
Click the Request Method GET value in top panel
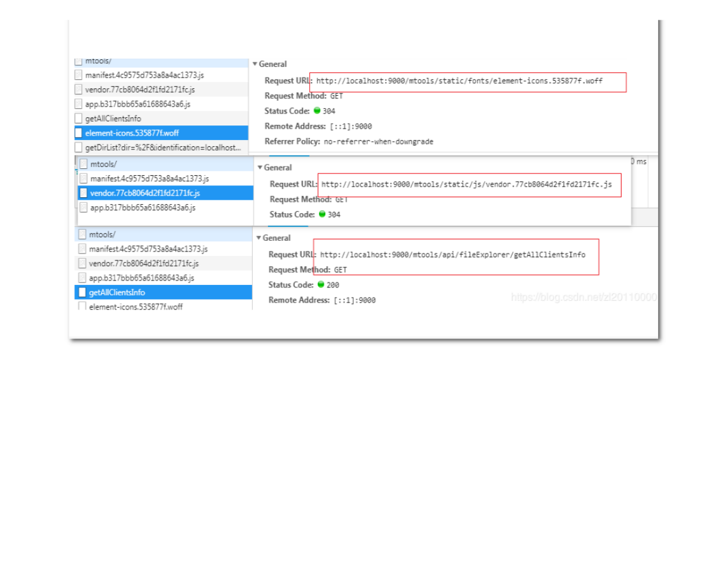tap(337, 96)
